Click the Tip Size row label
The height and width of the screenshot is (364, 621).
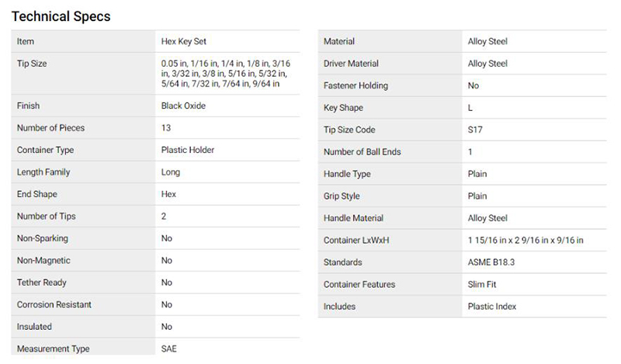pyautogui.click(x=32, y=63)
